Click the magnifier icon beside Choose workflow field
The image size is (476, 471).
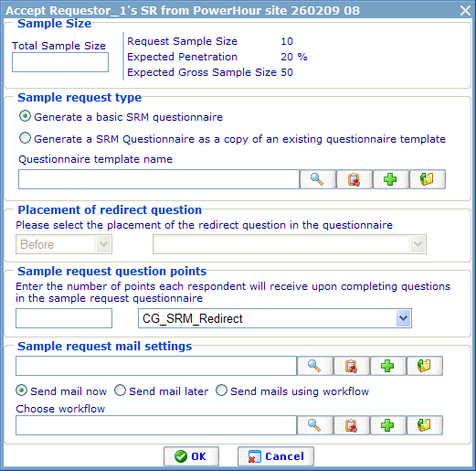315,425
